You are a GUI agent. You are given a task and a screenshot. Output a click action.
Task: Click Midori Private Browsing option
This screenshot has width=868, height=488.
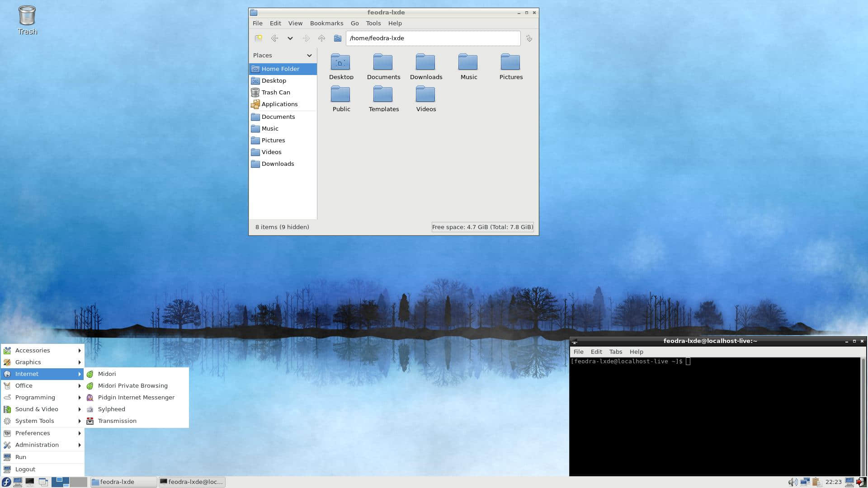pos(132,385)
